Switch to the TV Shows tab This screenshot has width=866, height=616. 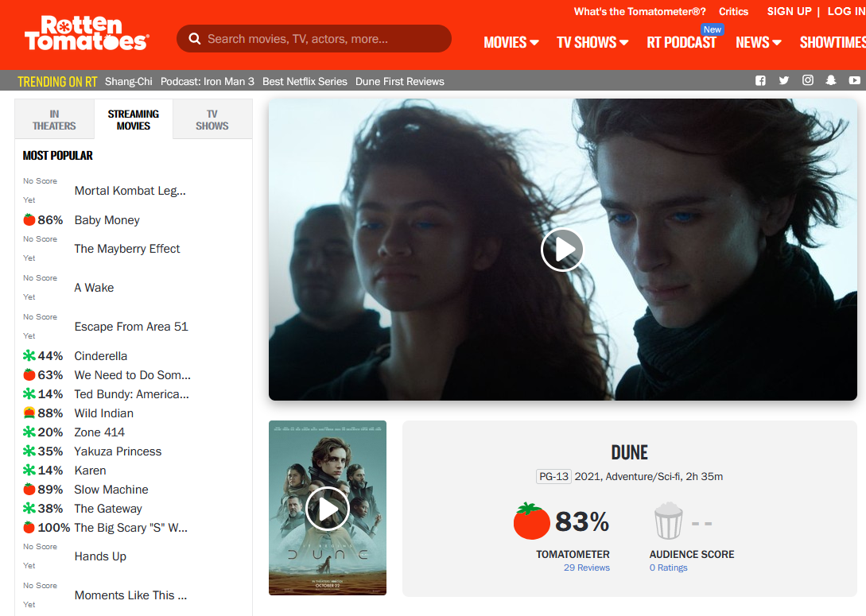tap(212, 120)
